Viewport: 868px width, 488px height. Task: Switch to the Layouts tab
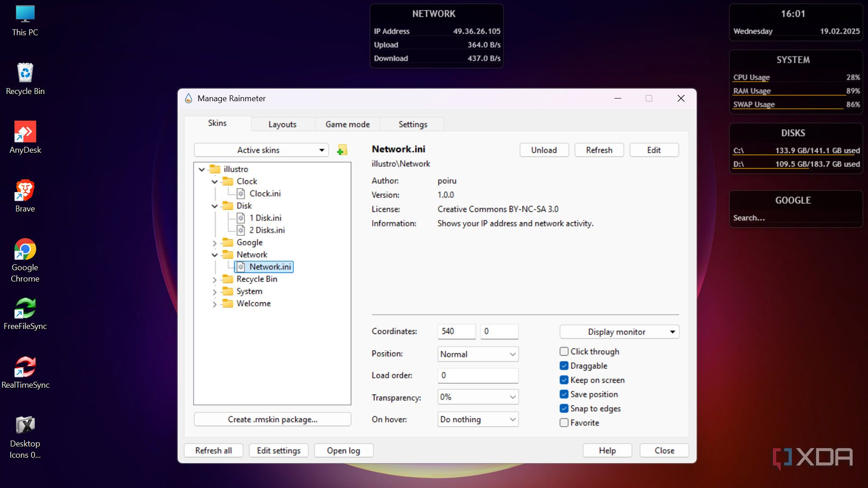click(282, 124)
